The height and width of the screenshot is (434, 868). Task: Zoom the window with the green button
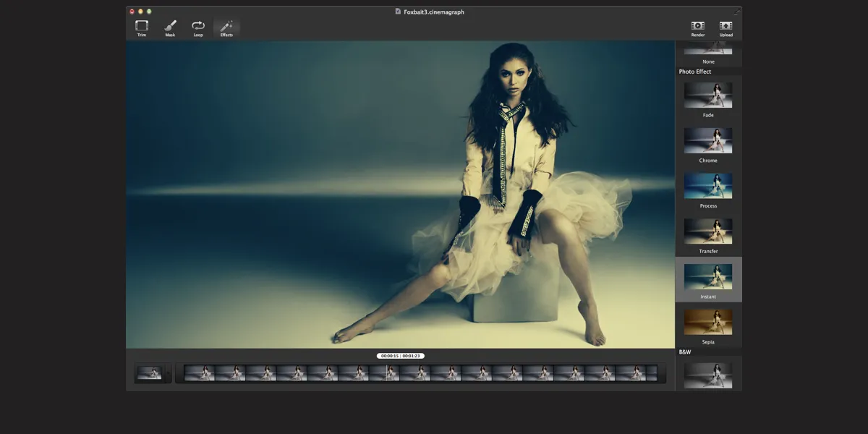click(149, 12)
